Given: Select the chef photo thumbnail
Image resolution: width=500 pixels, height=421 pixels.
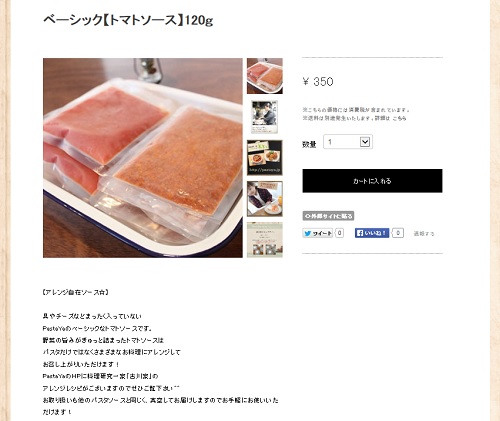Looking at the screenshot, I should [265, 117].
